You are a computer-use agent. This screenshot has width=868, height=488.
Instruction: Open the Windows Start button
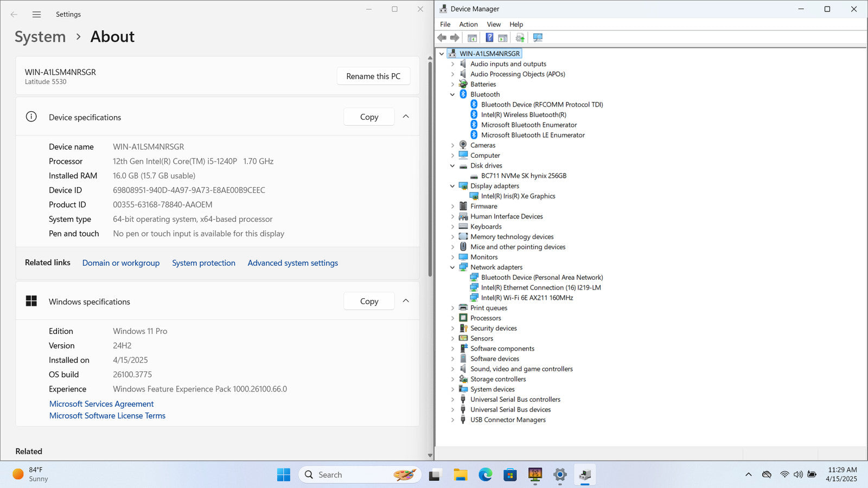point(284,475)
